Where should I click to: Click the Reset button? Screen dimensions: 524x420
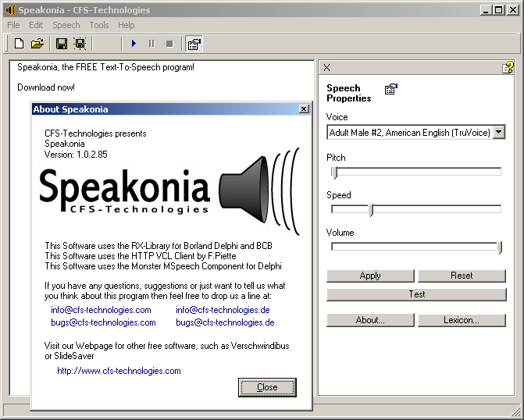(x=462, y=276)
